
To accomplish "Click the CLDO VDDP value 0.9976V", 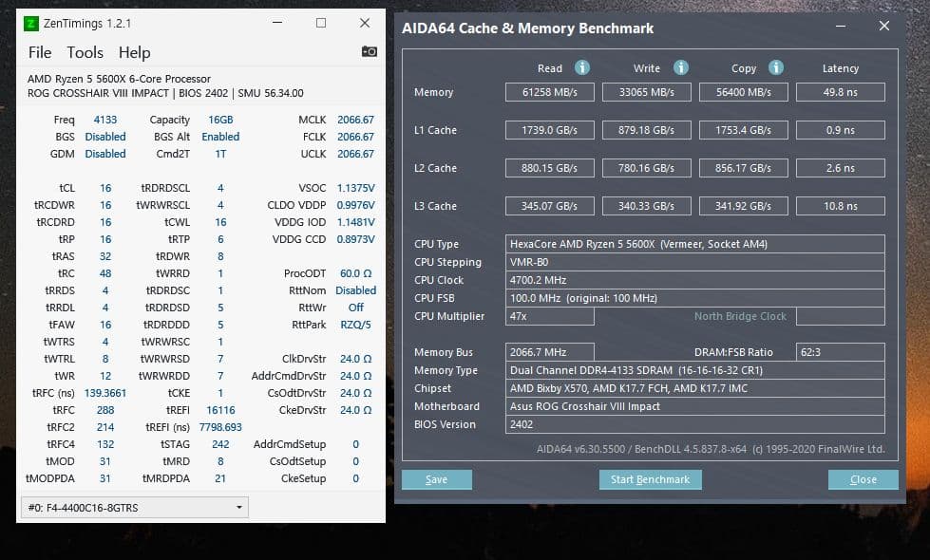I will click(x=356, y=205).
